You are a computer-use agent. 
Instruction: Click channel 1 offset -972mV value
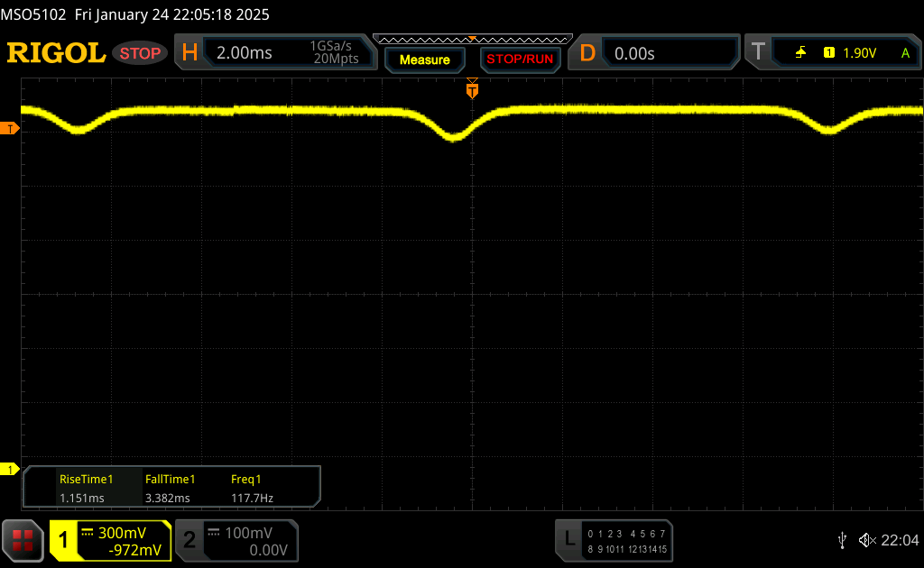[135, 550]
